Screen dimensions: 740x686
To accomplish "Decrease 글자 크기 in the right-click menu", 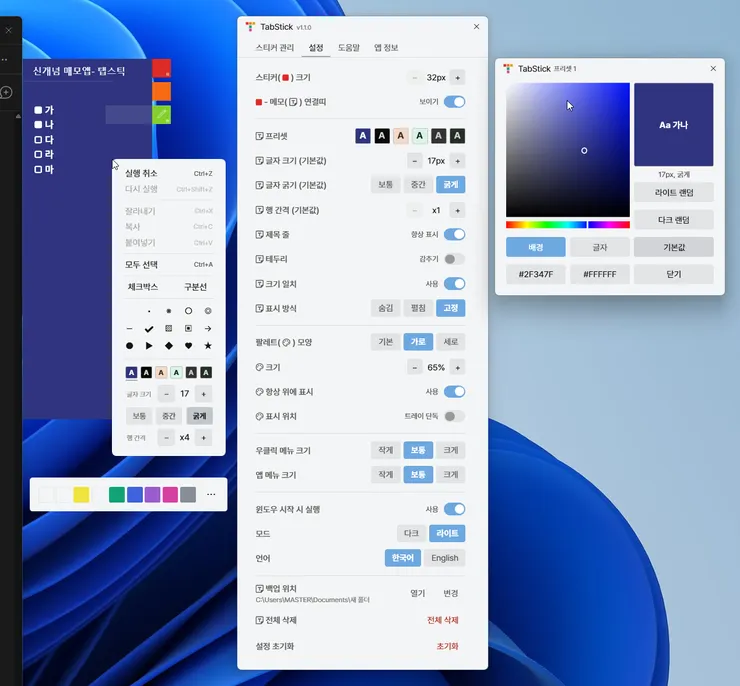I will pos(166,394).
